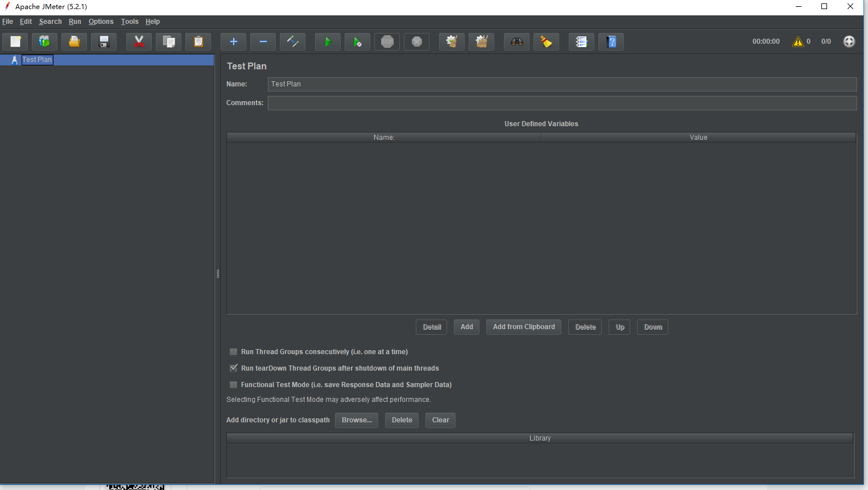Click the Down button
868x490 pixels.
tap(652, 327)
